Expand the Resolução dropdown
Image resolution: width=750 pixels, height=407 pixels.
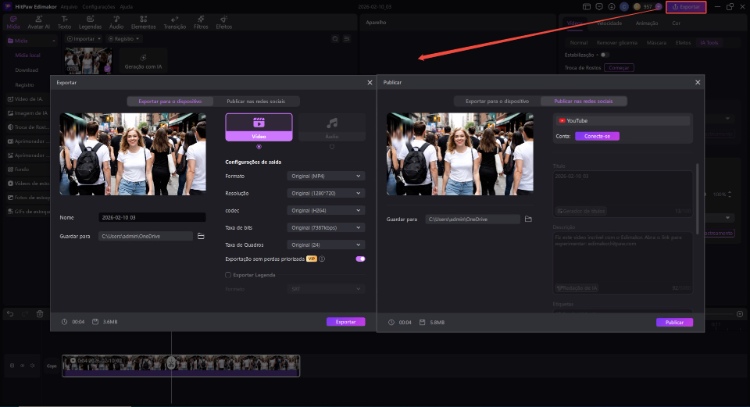point(326,193)
